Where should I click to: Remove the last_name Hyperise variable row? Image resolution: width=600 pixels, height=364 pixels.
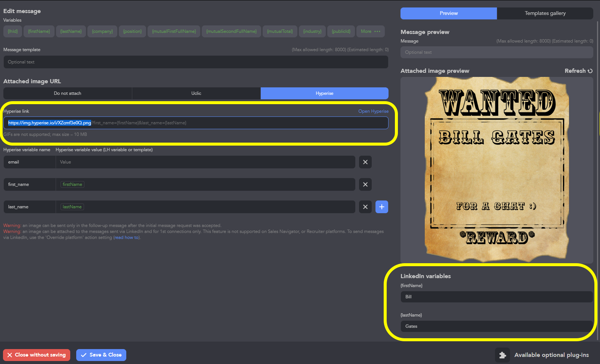(x=365, y=207)
